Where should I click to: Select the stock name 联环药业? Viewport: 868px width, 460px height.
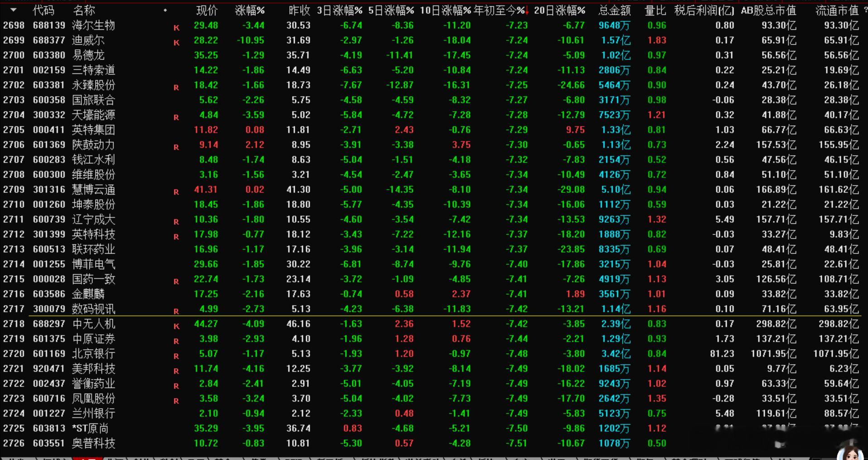[x=94, y=249]
